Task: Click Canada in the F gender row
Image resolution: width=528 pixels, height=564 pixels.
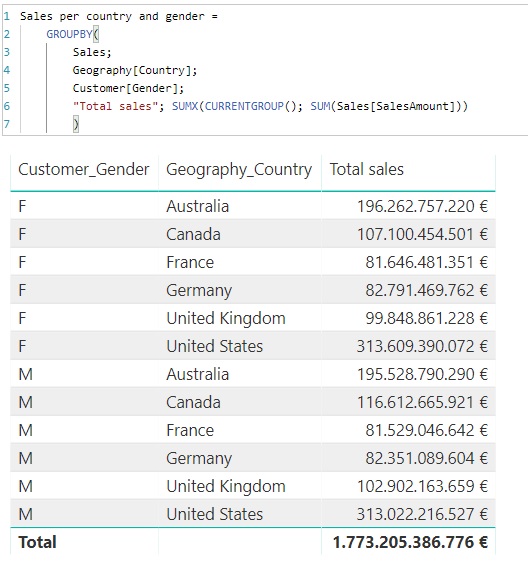Action: [194, 235]
